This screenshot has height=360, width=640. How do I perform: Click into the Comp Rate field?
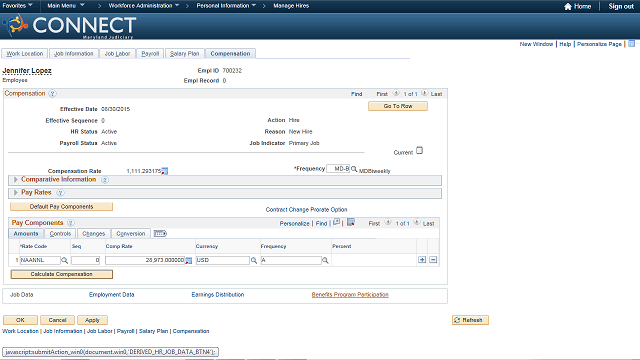(145, 260)
